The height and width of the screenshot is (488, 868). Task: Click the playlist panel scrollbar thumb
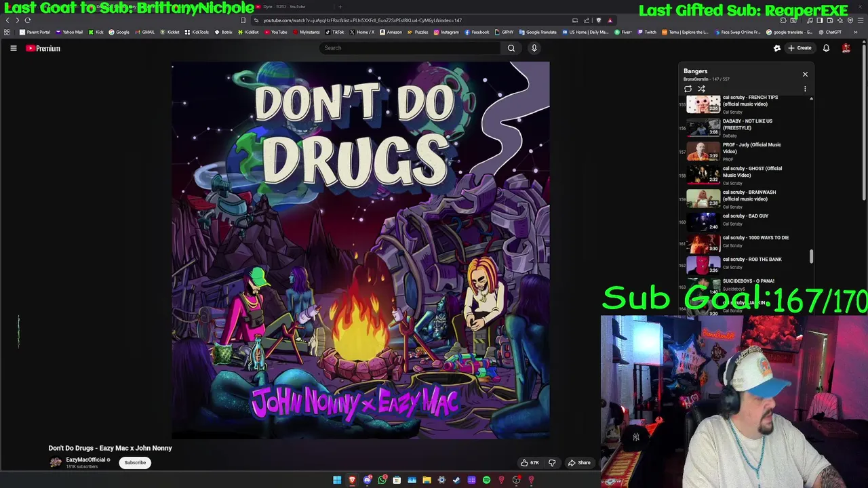(811, 257)
